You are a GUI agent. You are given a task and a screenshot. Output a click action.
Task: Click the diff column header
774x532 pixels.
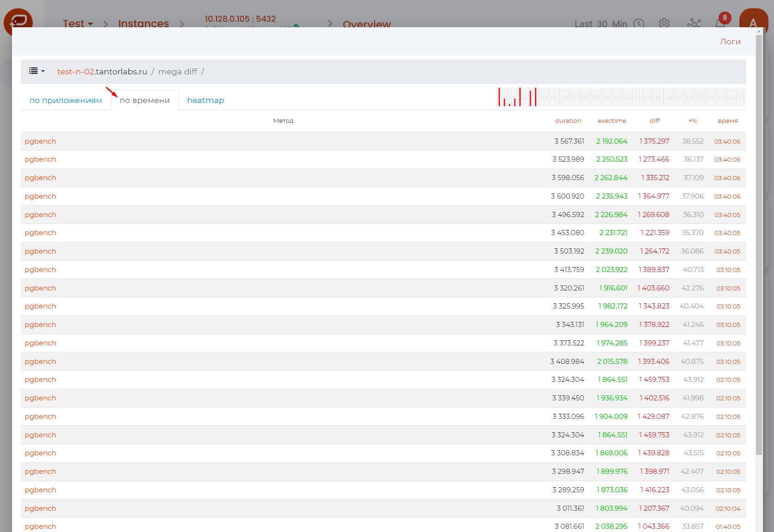point(654,121)
